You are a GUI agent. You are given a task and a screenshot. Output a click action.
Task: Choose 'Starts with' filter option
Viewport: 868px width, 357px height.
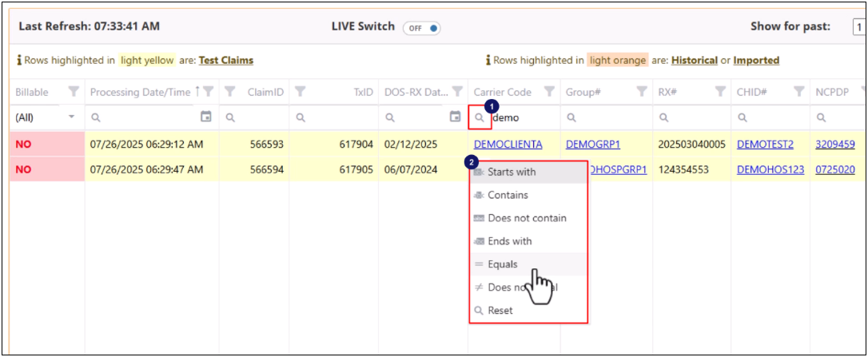(528, 173)
